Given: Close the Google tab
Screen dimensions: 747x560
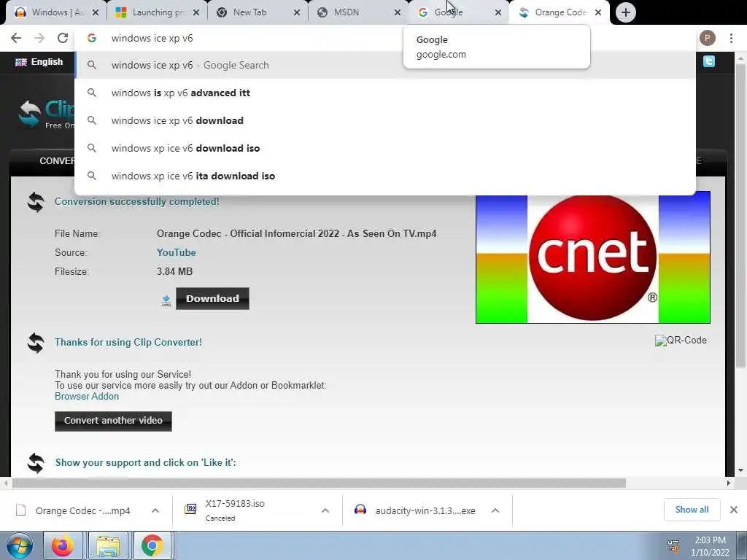Looking at the screenshot, I should click(498, 13).
